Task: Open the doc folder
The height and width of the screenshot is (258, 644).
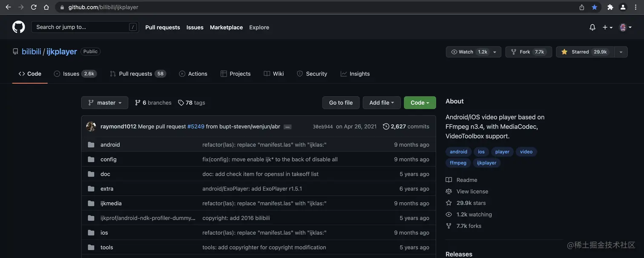Action: coord(105,174)
